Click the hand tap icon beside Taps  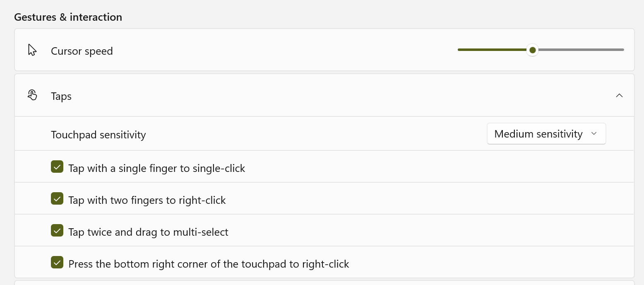pyautogui.click(x=32, y=95)
